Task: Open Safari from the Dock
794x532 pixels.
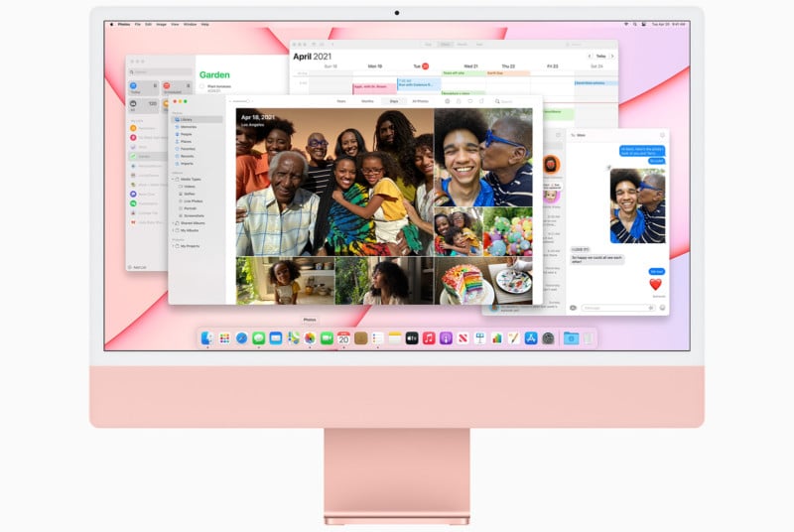Action: point(241,338)
